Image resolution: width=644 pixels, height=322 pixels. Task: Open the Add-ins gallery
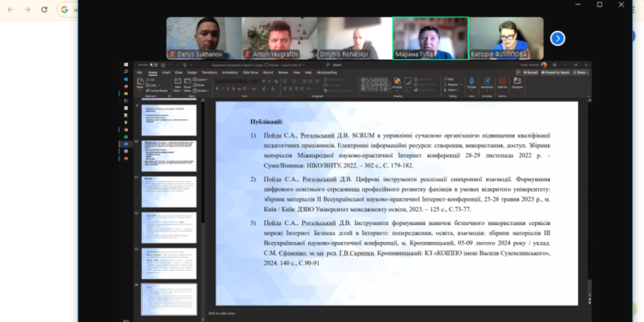(502, 82)
